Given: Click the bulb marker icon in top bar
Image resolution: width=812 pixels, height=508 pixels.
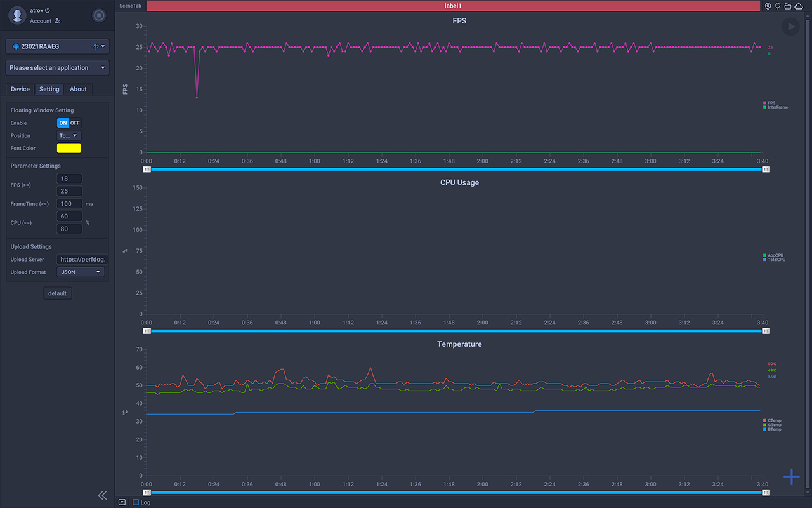Looking at the screenshot, I should pos(778,6).
